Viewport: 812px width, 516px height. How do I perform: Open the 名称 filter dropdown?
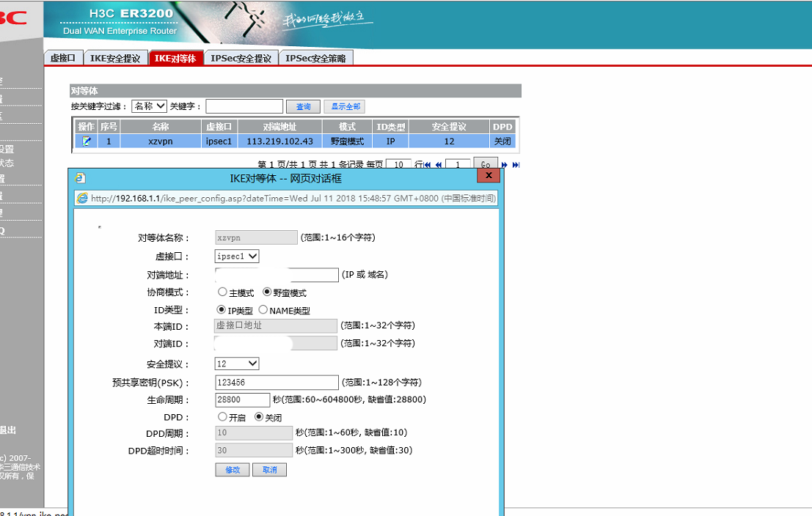pos(149,106)
